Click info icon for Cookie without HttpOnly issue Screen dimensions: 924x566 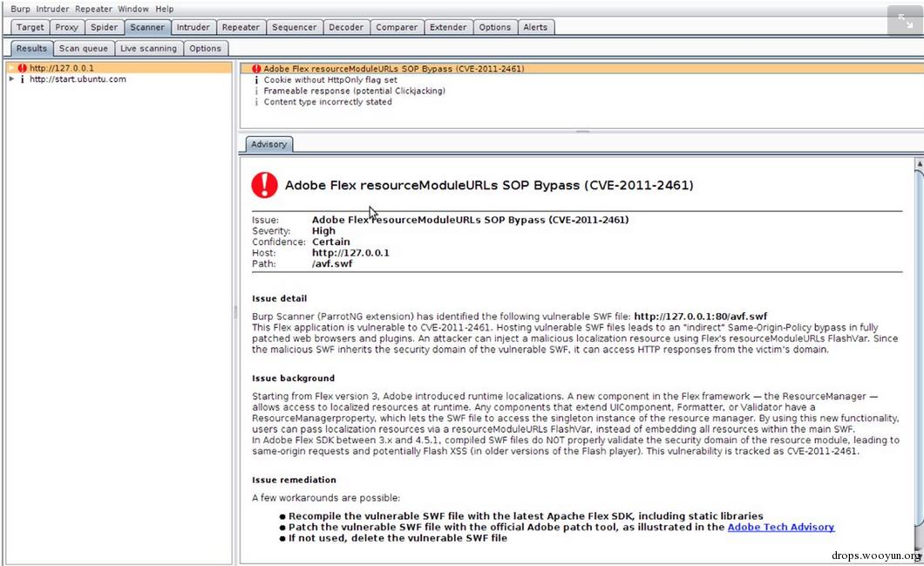tap(256, 79)
